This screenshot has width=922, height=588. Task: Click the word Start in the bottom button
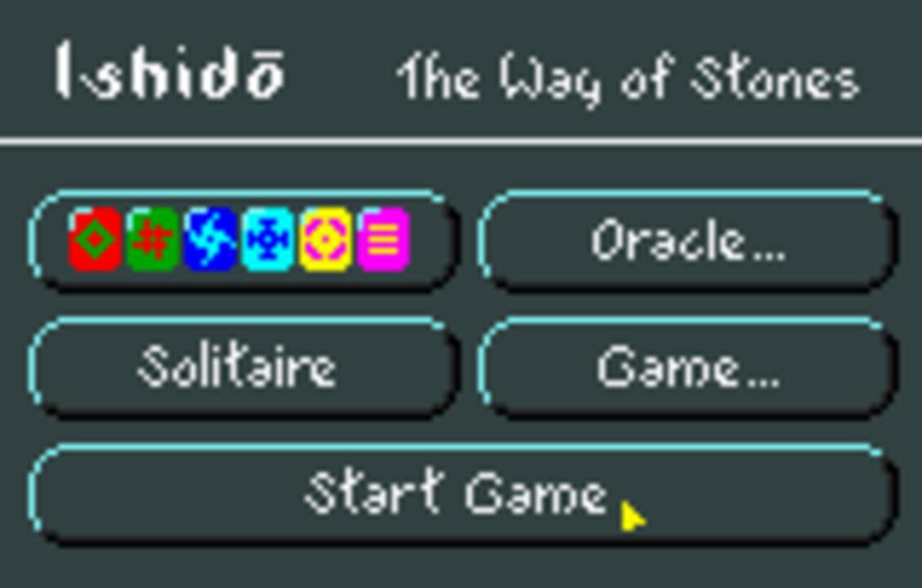[373, 492]
